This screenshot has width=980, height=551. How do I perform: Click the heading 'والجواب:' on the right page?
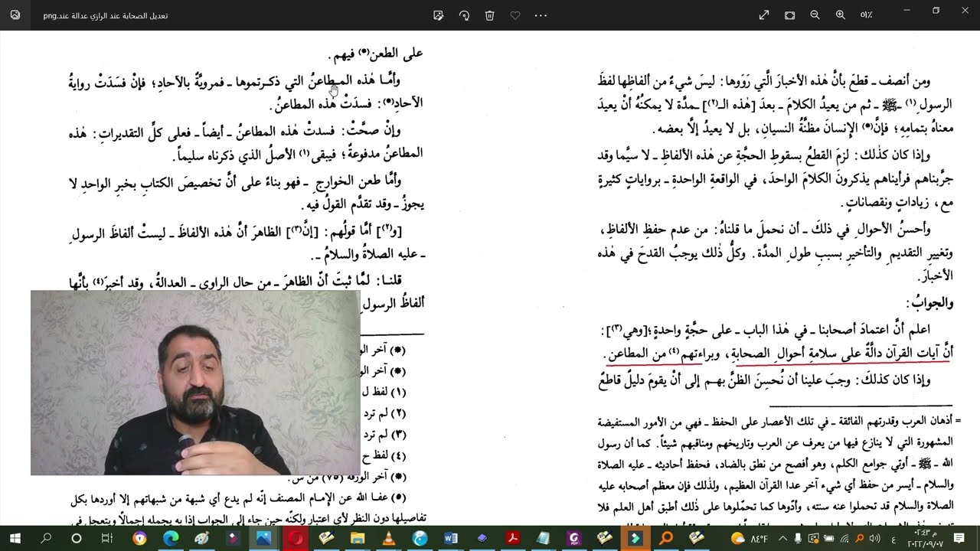(x=929, y=303)
